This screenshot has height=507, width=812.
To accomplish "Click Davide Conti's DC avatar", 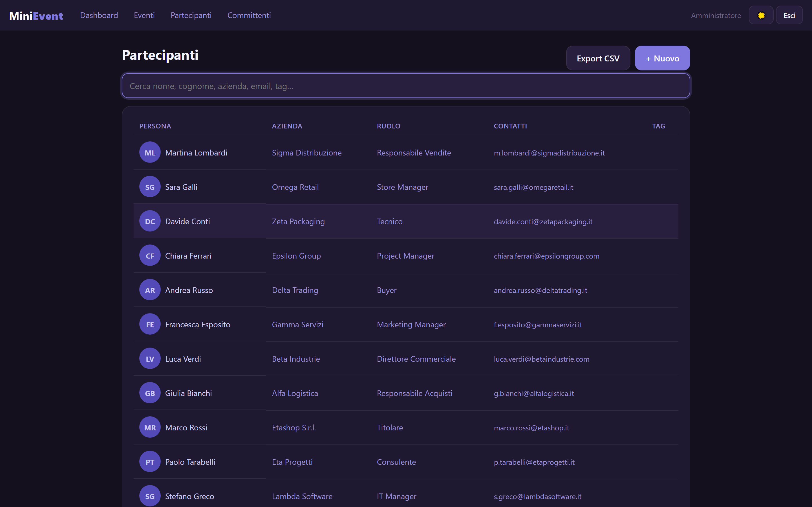I will (x=150, y=221).
